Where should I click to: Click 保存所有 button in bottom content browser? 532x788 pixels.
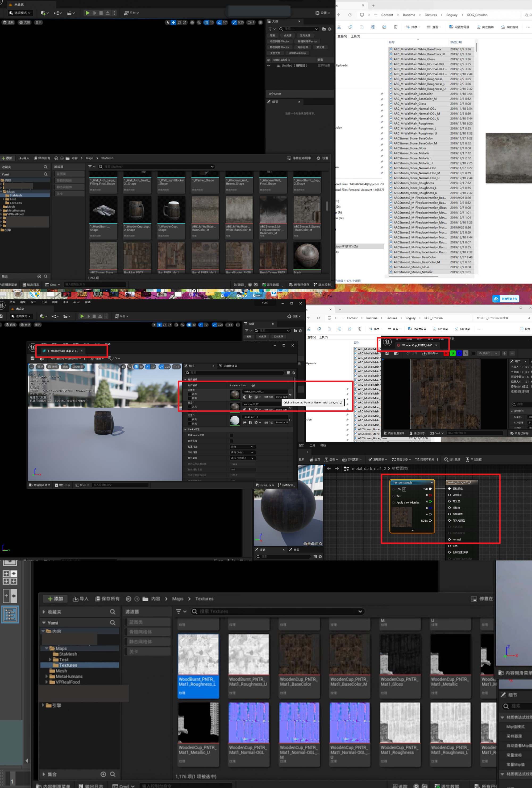click(x=107, y=599)
